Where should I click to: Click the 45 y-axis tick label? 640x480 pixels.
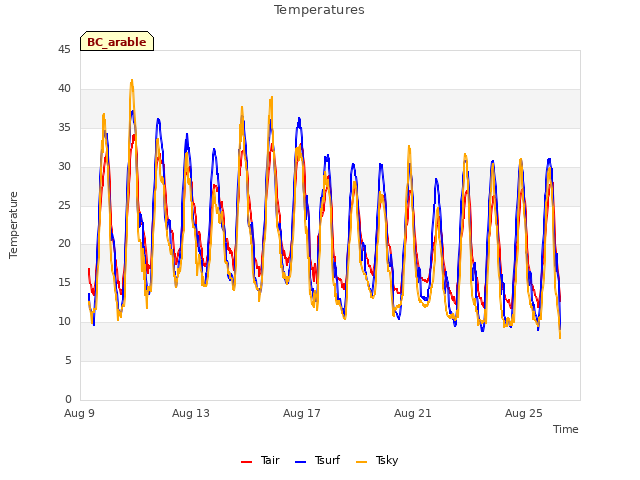(64, 50)
